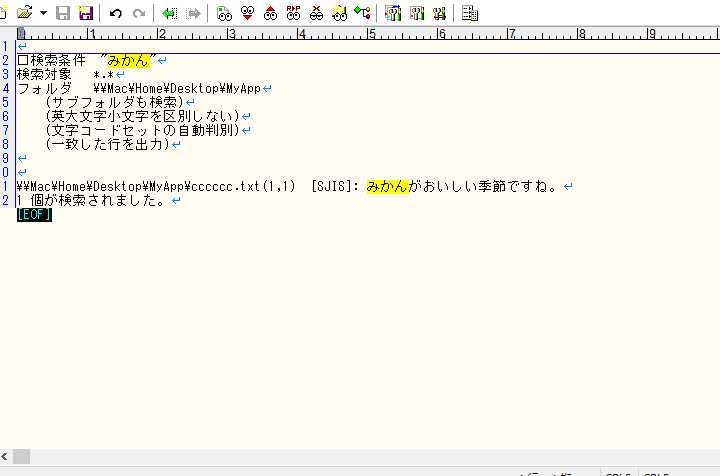Open Outline Analysis tree icon
Screen dimensions: 720x476
click(x=362, y=13)
